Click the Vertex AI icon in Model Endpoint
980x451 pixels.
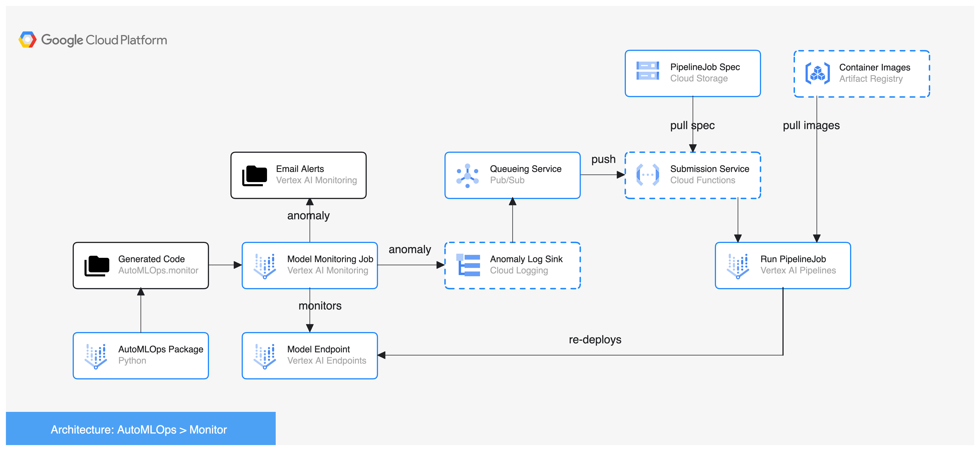point(264,356)
